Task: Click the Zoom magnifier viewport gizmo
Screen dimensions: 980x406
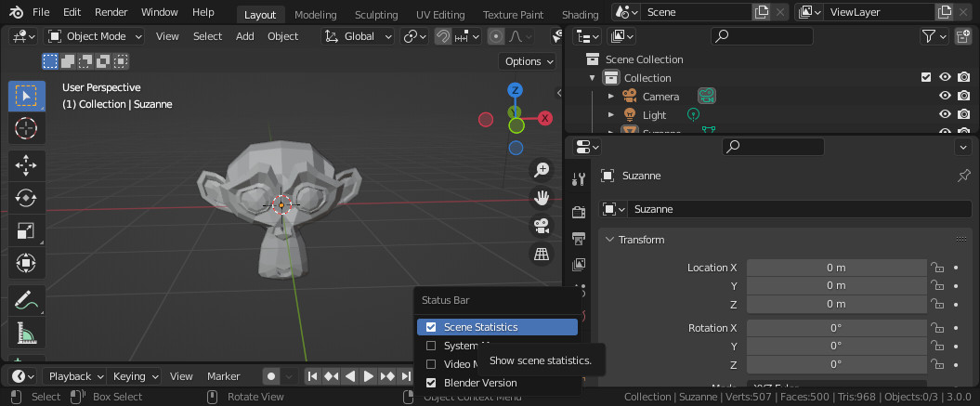Action: coord(542,169)
